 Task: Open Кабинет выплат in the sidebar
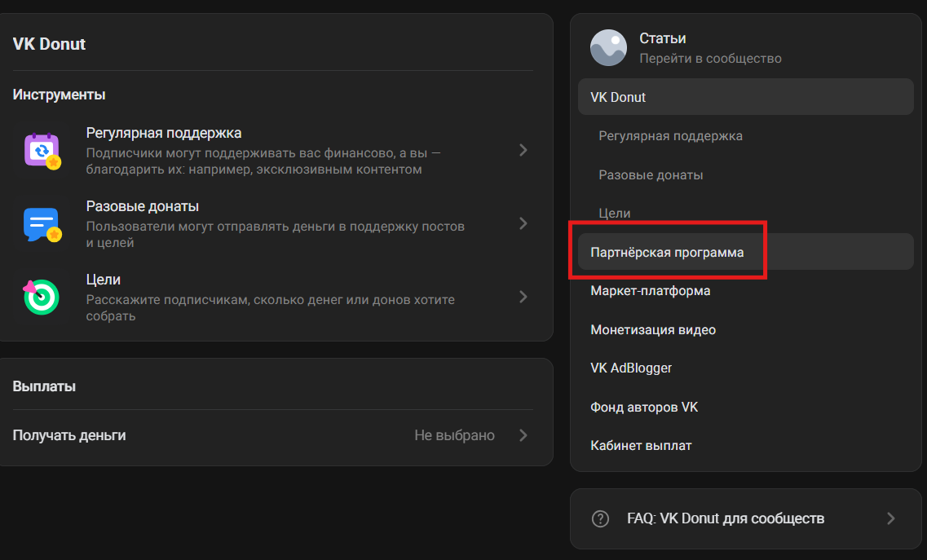coord(640,445)
